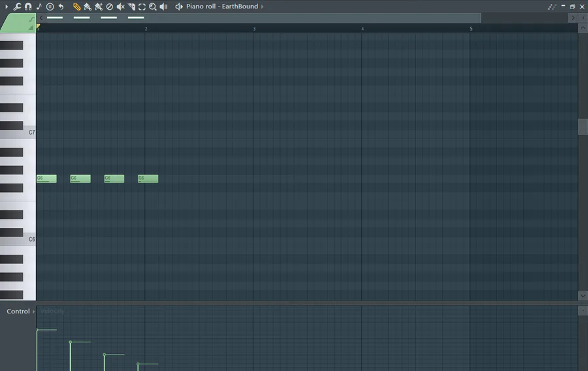Select the Mute tool
This screenshot has width=588, height=371.
[120, 7]
